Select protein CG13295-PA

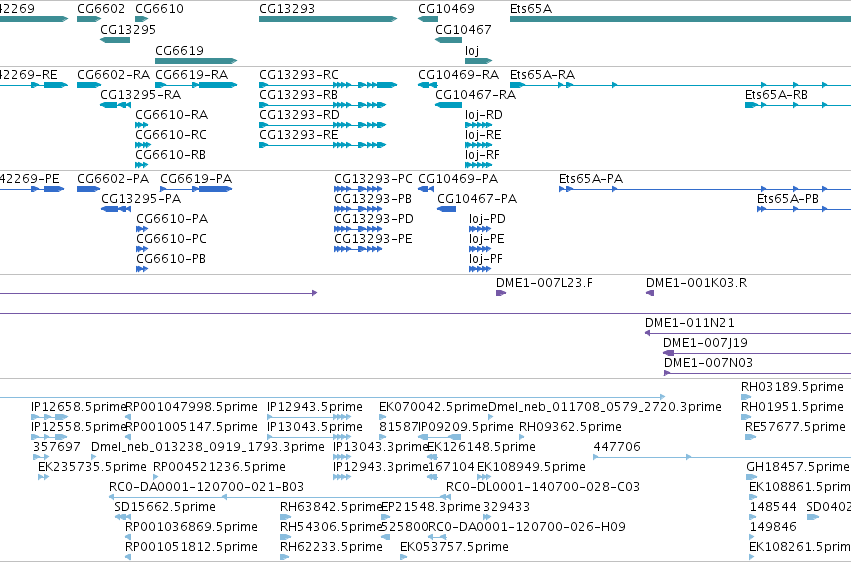[x=116, y=209]
